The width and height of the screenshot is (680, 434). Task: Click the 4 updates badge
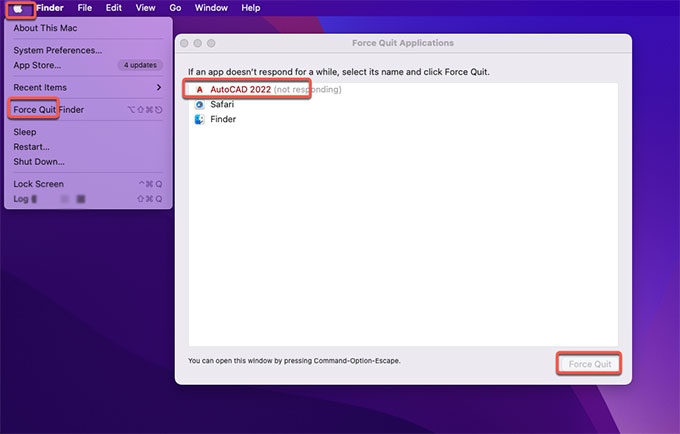click(x=139, y=65)
